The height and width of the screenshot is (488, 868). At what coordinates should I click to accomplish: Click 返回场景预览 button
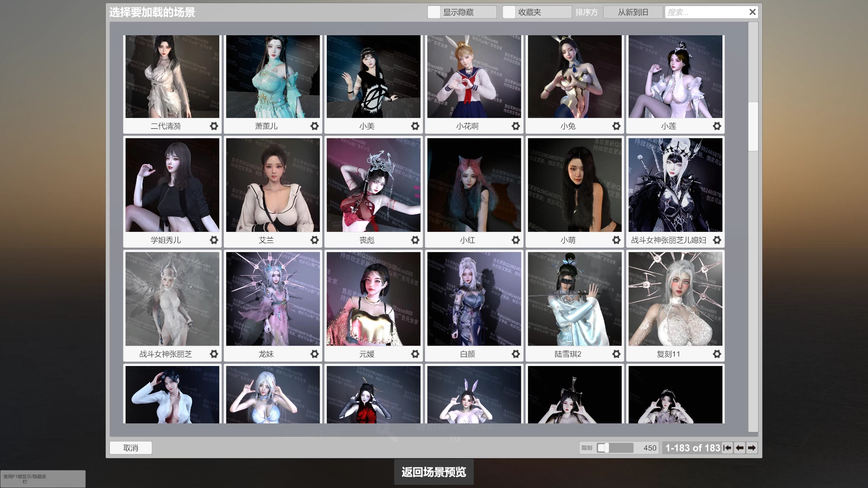coord(434,472)
